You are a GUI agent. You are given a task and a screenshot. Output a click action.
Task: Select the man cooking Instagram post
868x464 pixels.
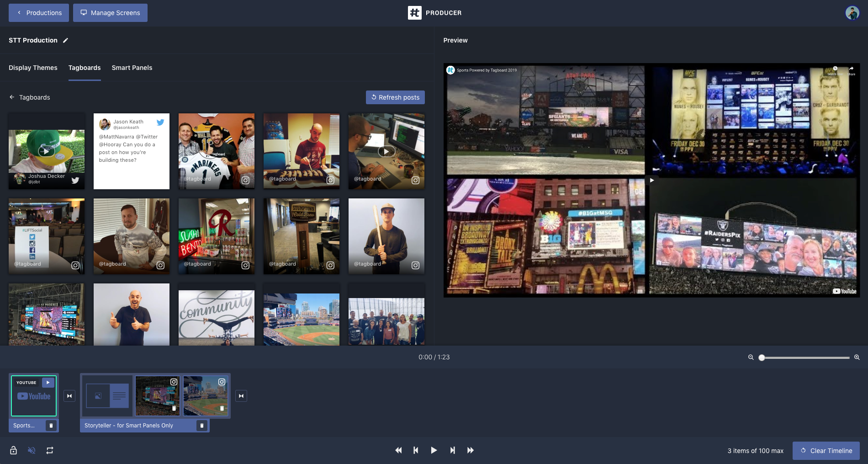(x=302, y=151)
